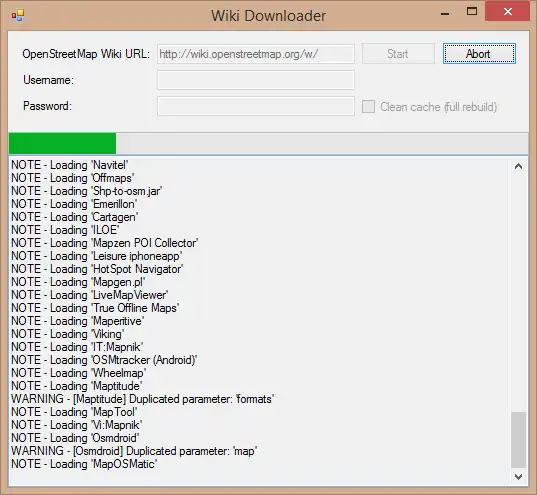The width and height of the screenshot is (537, 495).
Task: Select log line Loading 'IT:Mapnik'
Action: point(77,347)
